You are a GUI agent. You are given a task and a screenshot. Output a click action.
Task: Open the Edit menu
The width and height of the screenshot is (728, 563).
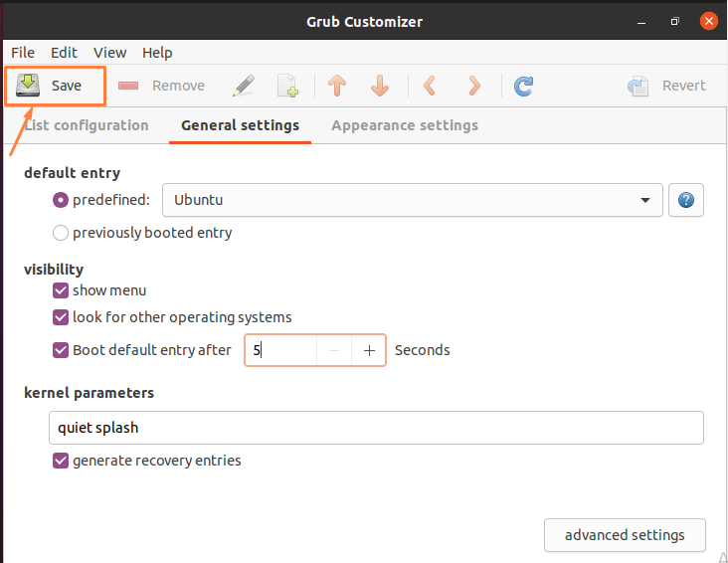coord(64,53)
